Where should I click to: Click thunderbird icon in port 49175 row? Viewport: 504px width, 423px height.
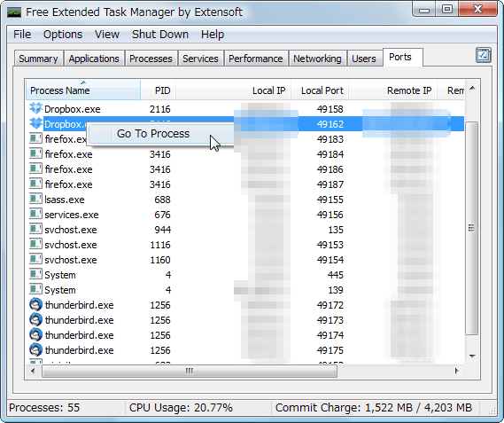[35, 350]
